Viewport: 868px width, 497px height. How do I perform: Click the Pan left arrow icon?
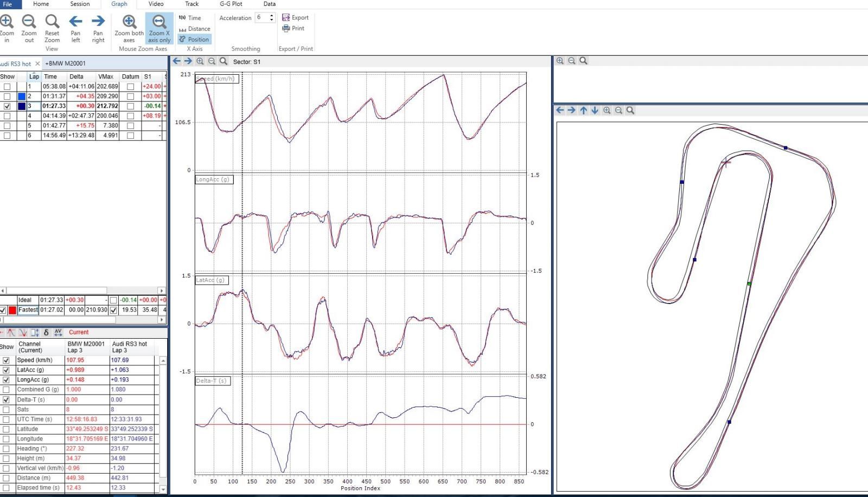pyautogui.click(x=75, y=22)
